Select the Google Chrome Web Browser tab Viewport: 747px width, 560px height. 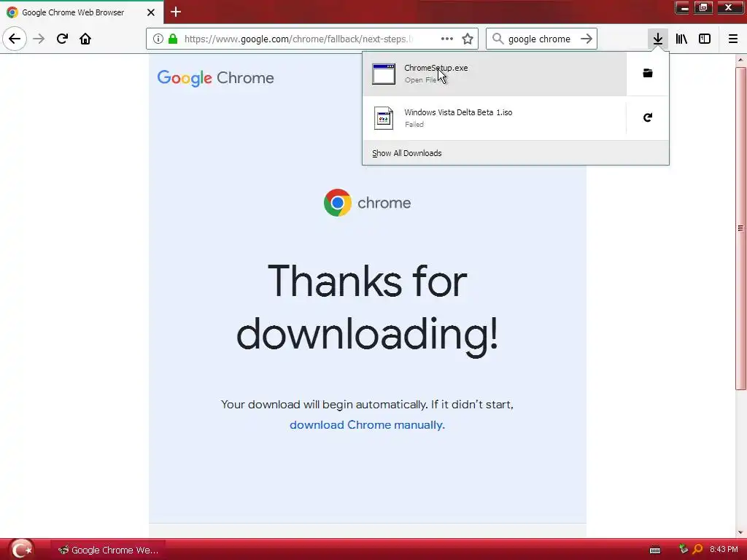(82, 12)
